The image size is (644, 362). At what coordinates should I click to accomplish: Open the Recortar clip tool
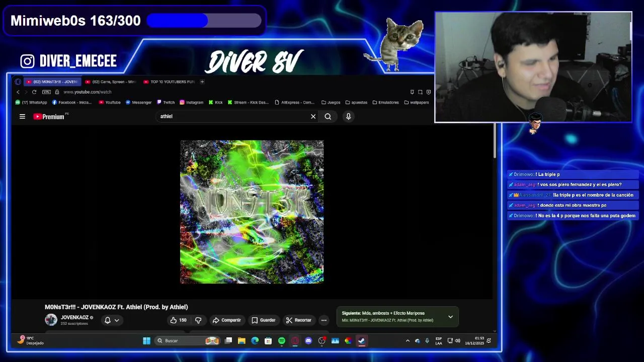pyautogui.click(x=298, y=320)
